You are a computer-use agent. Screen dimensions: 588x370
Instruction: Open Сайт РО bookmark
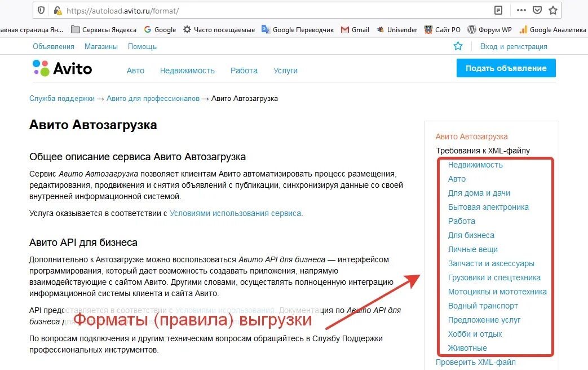point(443,30)
